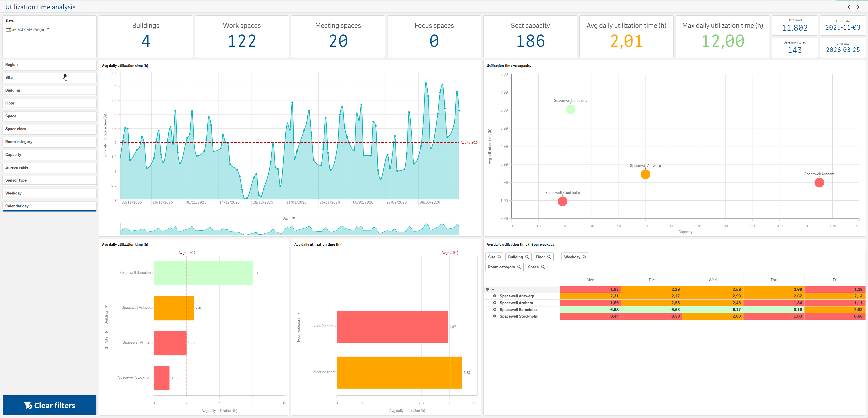Click search icon on pivot Weekday chip
This screenshot has width=868, height=418.
point(584,257)
